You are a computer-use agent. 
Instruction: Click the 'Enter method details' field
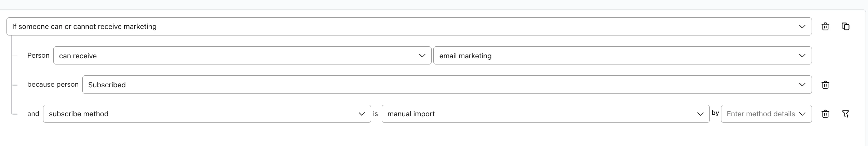766,114
